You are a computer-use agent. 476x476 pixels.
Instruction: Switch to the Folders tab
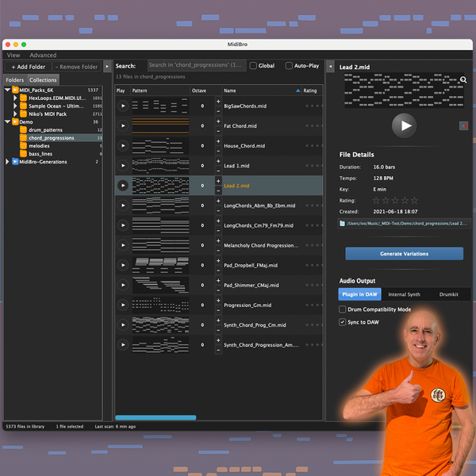click(15, 80)
